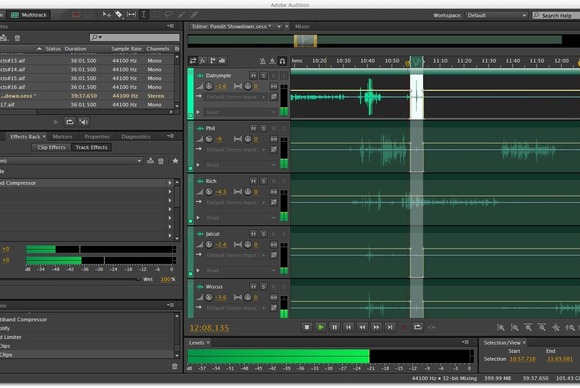The height and width of the screenshot is (388, 580).
Task: Select the Move tool in the toolbar
Action: [107, 14]
